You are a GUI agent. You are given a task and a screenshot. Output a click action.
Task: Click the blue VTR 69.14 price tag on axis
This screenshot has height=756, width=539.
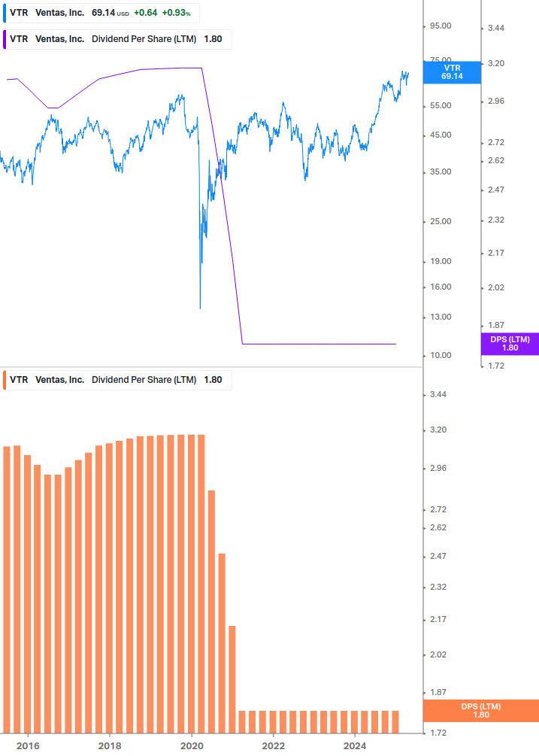point(452,72)
